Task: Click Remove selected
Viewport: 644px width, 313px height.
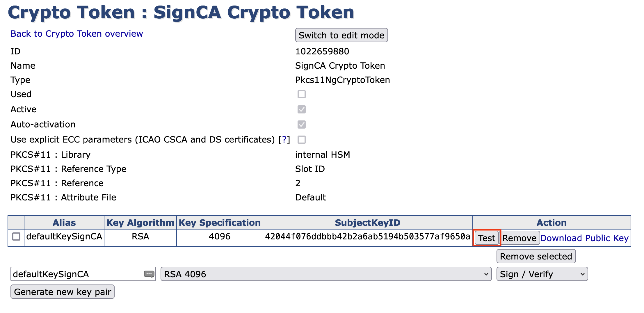Action: coord(536,256)
